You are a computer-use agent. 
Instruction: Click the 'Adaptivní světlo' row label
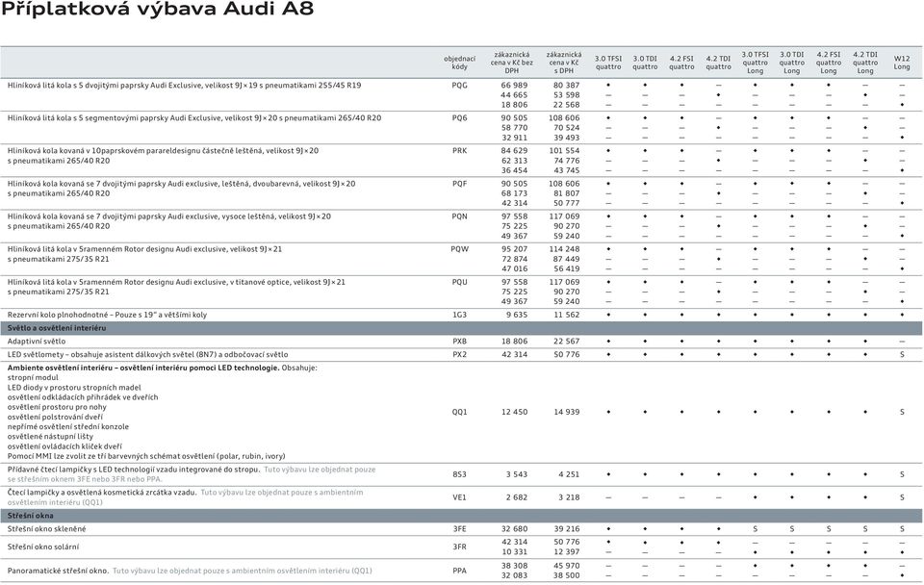[x=37, y=342]
